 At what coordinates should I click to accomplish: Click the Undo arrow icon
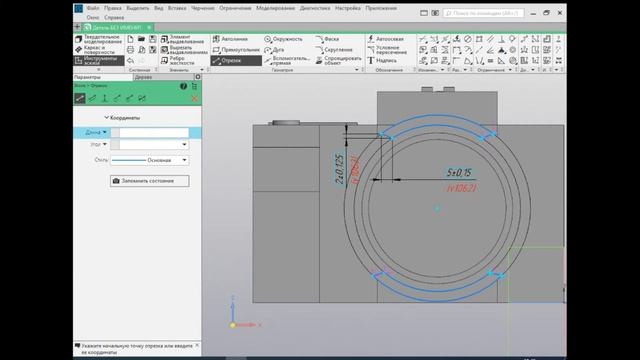tap(130, 60)
